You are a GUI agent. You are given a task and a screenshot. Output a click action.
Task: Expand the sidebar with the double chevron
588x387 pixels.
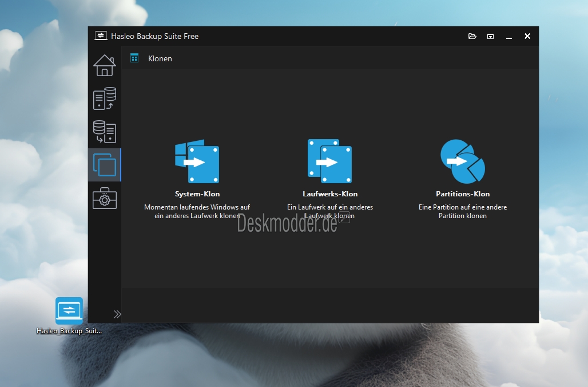pos(117,314)
